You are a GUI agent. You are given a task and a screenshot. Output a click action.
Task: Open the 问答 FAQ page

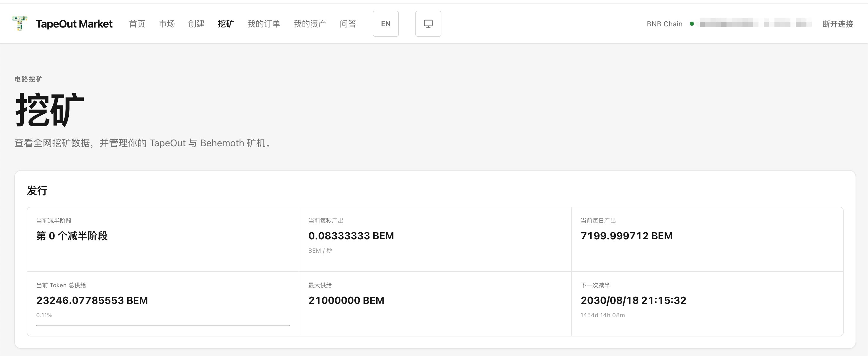(x=348, y=24)
